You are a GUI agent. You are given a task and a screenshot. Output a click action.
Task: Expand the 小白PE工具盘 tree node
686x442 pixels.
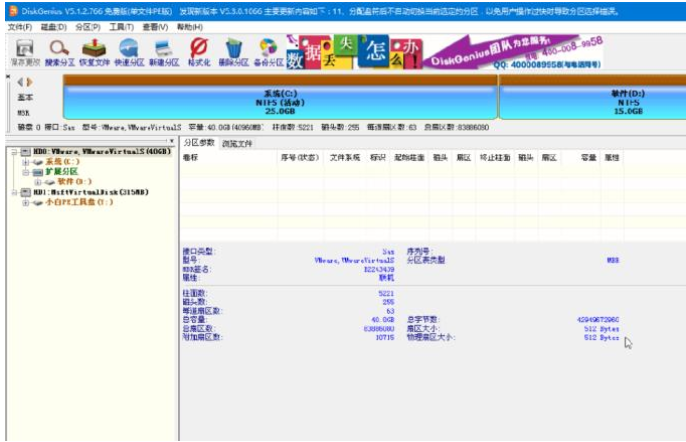click(x=26, y=202)
